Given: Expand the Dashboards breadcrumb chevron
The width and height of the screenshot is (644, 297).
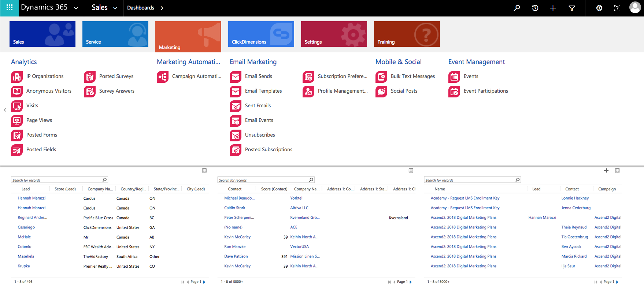Looking at the screenshot, I should [x=162, y=8].
